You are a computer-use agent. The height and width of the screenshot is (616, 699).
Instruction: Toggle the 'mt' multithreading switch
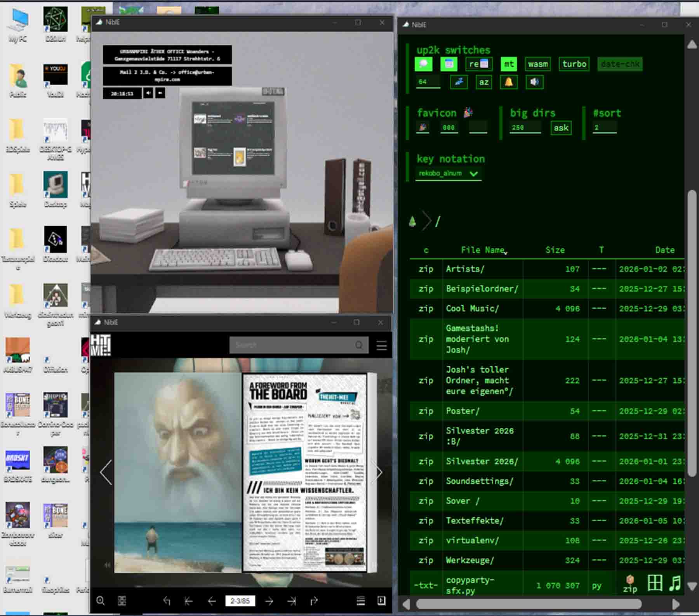509,64
